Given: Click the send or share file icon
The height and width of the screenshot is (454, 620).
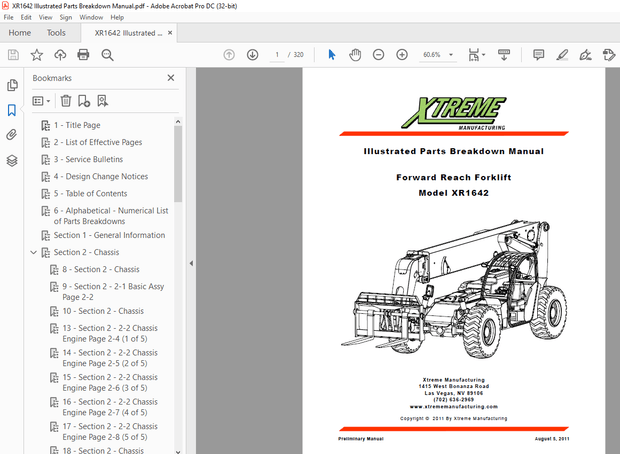Looking at the screenshot, I should coord(609,55).
